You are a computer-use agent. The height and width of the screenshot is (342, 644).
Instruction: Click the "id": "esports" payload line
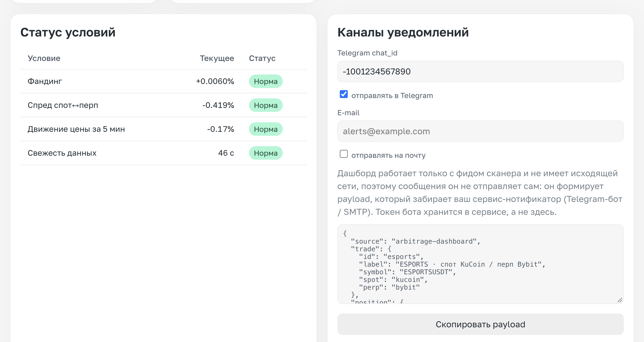click(391, 257)
